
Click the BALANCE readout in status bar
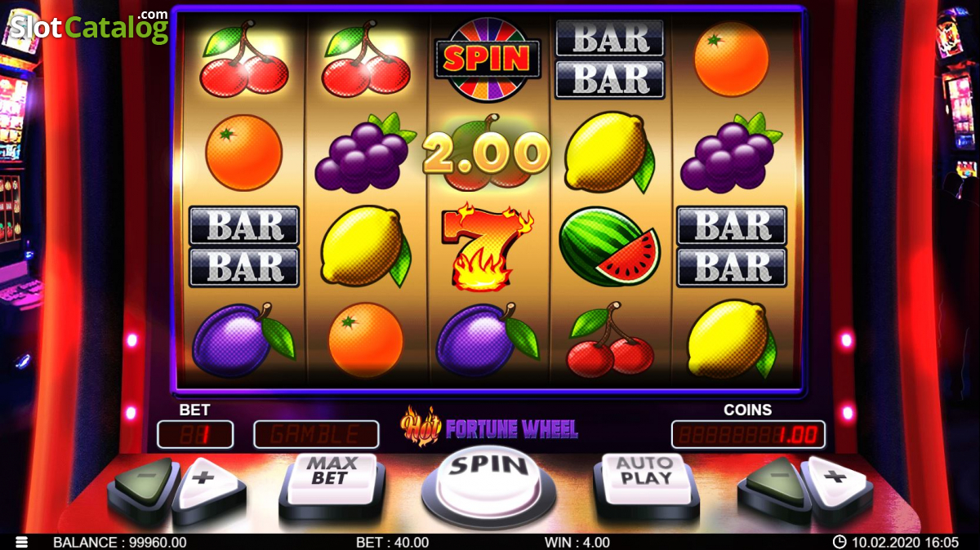coord(120,542)
